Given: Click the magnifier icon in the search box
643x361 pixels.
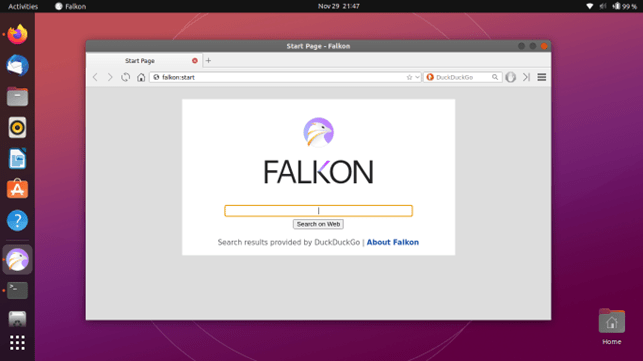Looking at the screenshot, I should coord(495,77).
